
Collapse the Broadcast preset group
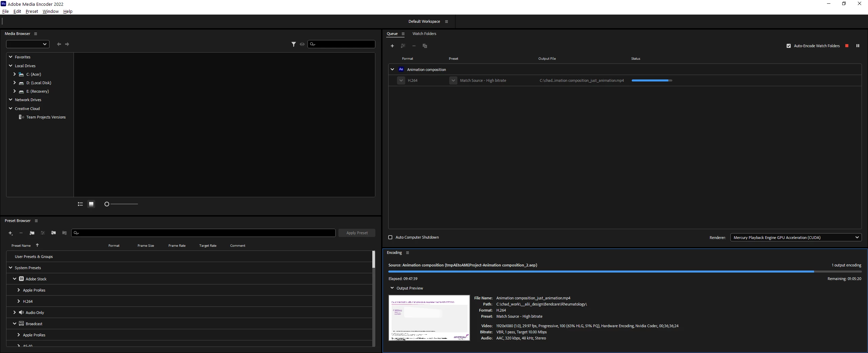click(15, 323)
